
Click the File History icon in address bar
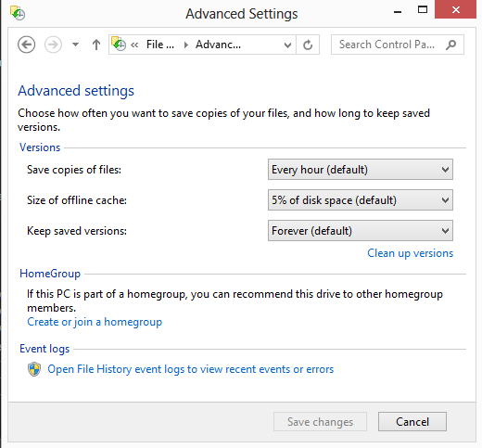119,44
